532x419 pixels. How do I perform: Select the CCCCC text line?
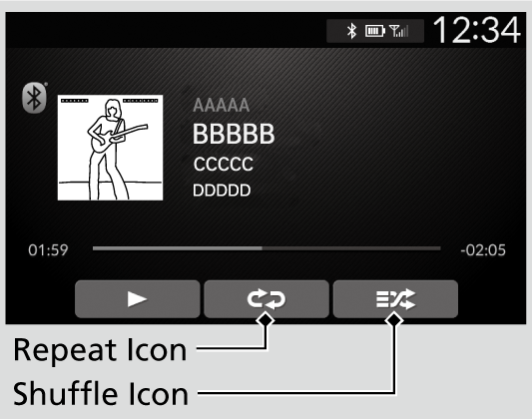[x=224, y=164]
